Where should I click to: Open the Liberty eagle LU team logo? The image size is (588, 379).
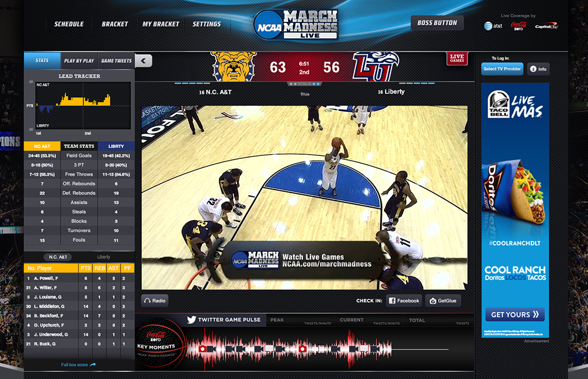coord(375,67)
